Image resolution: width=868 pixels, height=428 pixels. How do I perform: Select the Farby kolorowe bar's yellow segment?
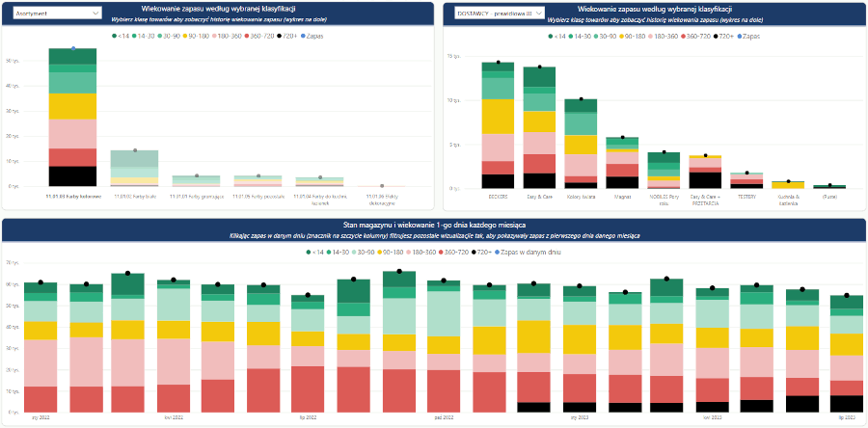[x=73, y=106]
